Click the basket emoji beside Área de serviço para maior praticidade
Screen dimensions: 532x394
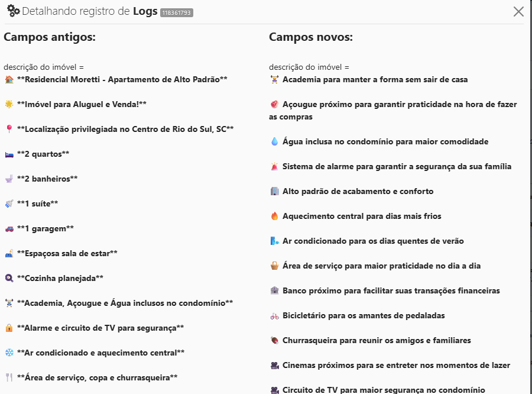[x=274, y=266]
